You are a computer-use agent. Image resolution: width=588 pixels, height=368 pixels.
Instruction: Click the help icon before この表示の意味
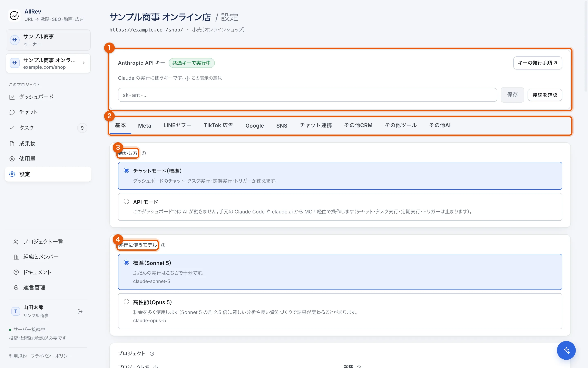tap(187, 78)
